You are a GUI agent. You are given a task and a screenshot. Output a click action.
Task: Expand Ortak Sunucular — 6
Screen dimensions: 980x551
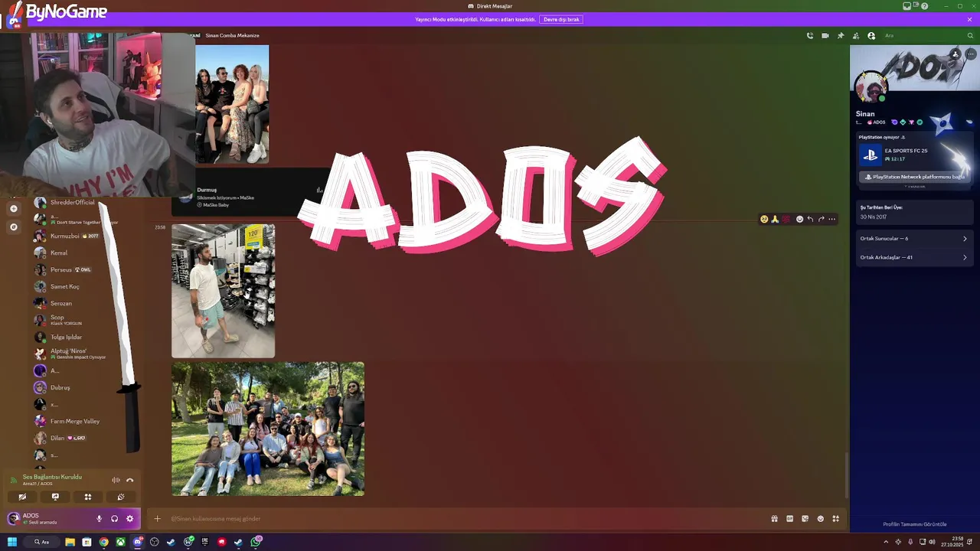click(x=913, y=238)
